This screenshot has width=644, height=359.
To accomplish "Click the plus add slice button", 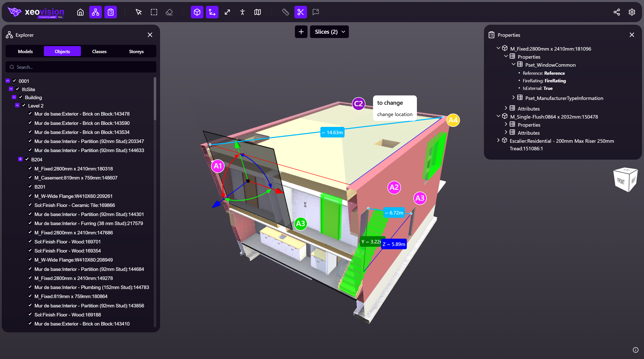I will [301, 32].
